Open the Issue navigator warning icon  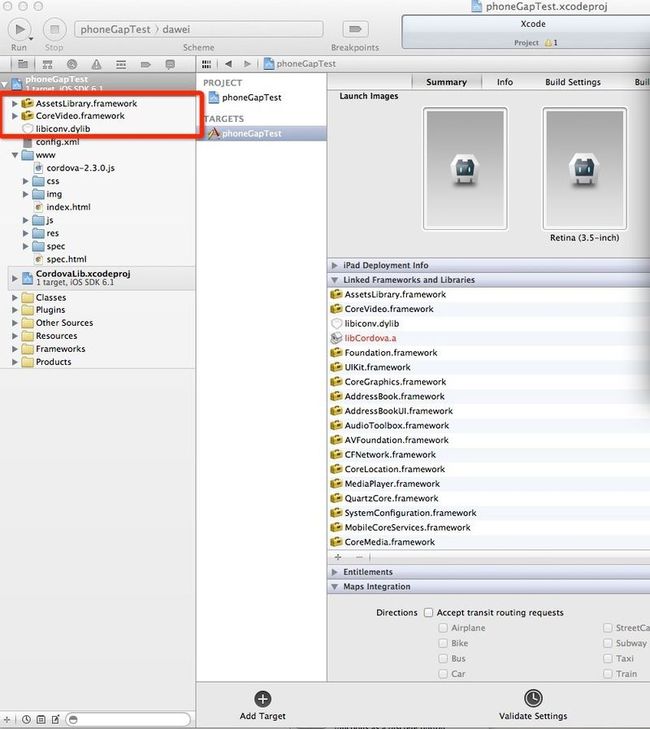96,64
